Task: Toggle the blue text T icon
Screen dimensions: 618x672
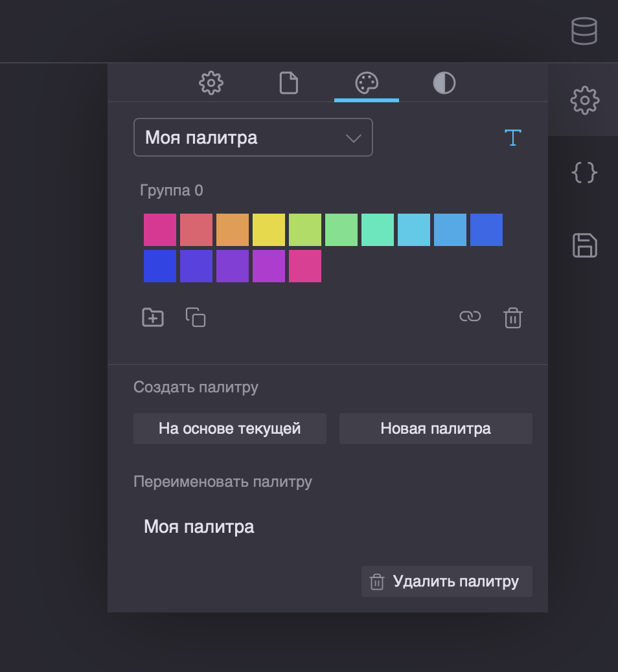Action: pyautogui.click(x=512, y=137)
